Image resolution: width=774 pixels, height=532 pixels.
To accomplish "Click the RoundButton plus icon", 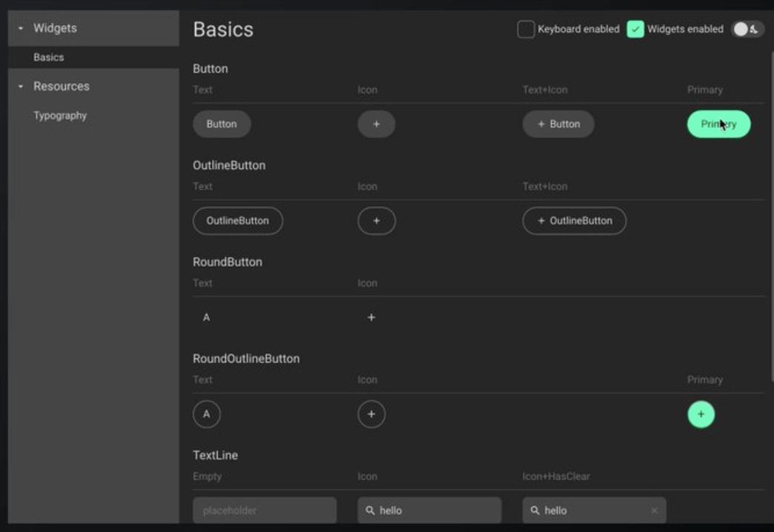I will click(x=371, y=318).
